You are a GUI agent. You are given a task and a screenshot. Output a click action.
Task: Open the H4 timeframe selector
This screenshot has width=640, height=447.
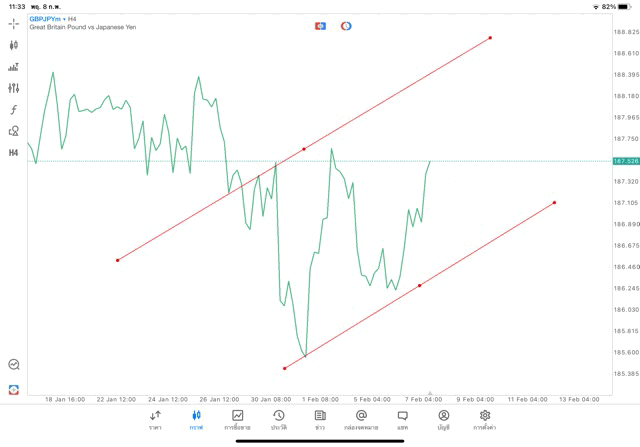(x=14, y=153)
